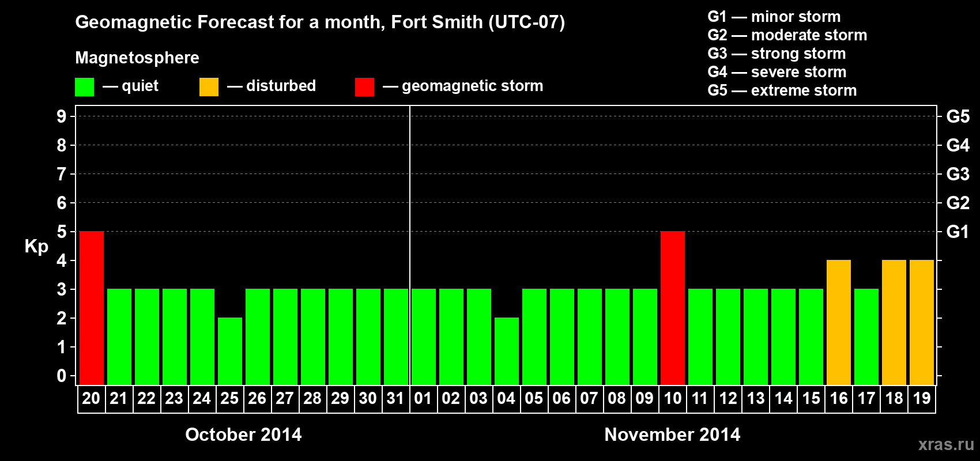This screenshot has width=980, height=461.
Task: Click Kp value 7 on the axis
Action: click(62, 174)
